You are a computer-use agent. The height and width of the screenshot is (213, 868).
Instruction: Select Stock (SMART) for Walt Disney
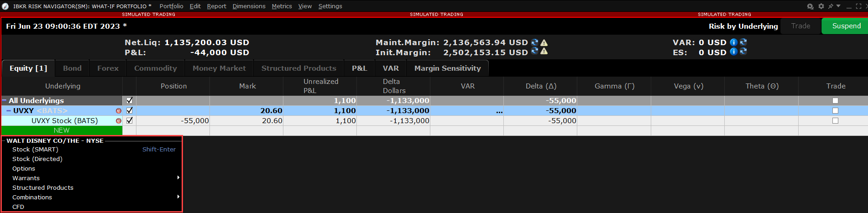[x=94, y=149]
